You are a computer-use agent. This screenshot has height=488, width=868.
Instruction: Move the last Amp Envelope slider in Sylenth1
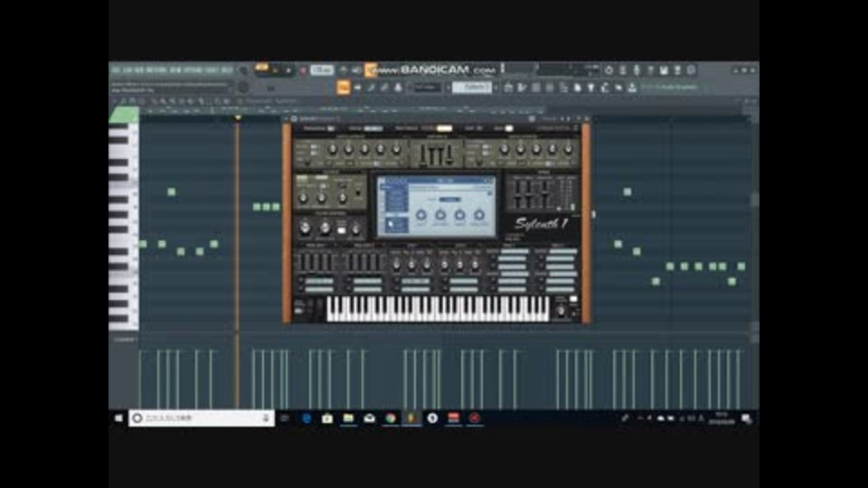[x=449, y=155]
